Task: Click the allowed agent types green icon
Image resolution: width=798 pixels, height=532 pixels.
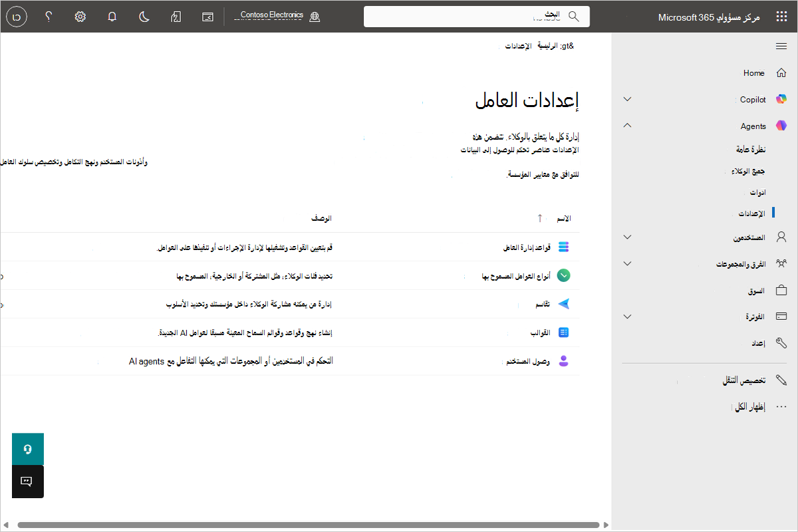Action: pyautogui.click(x=564, y=276)
